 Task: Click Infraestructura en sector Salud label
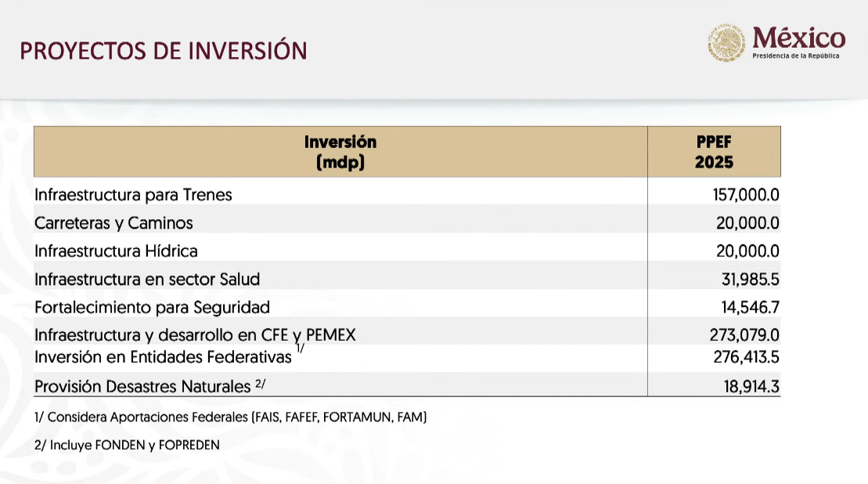coord(147,279)
